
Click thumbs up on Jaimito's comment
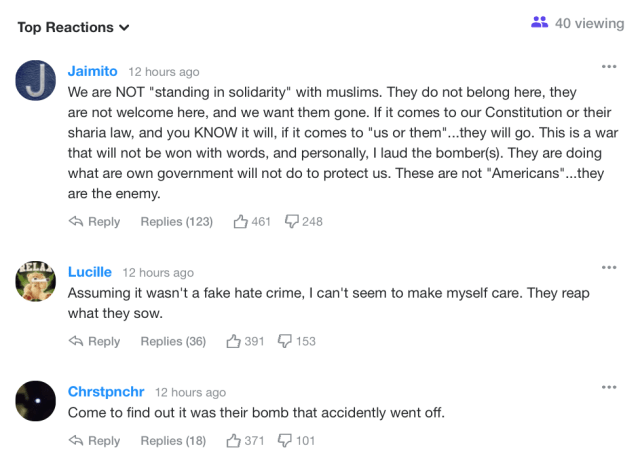click(241, 221)
